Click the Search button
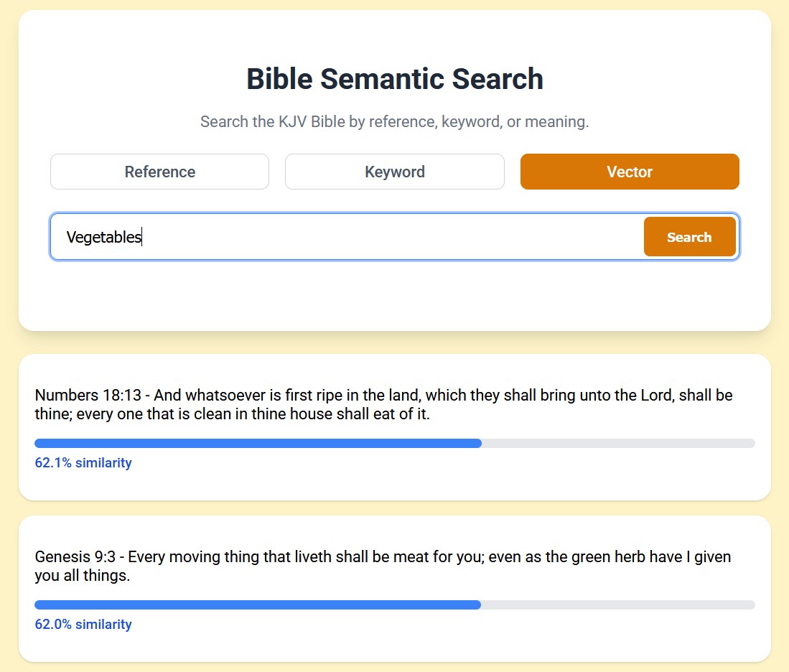The width and height of the screenshot is (789, 672). pos(689,236)
